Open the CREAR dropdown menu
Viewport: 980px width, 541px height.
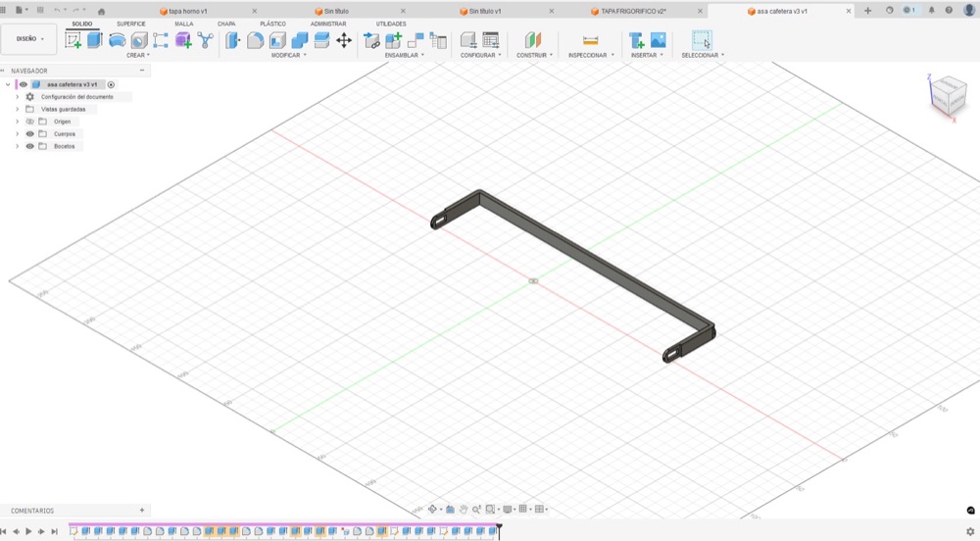point(138,55)
